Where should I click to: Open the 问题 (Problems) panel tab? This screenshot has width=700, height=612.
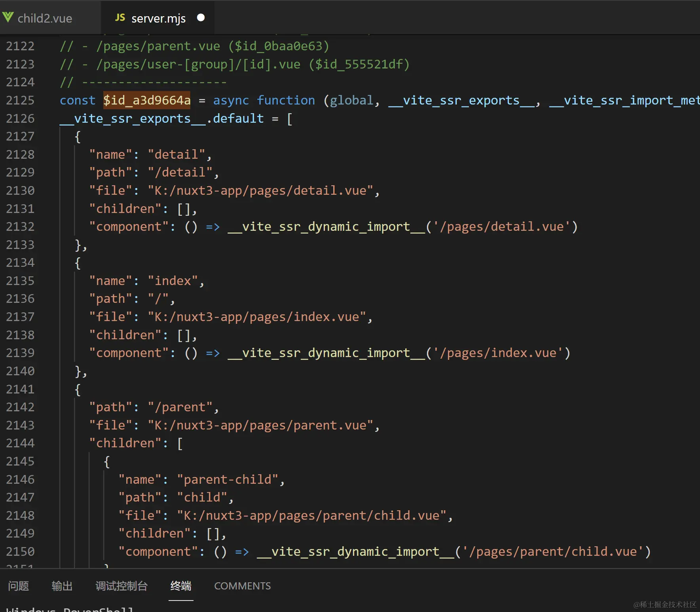pos(19,586)
